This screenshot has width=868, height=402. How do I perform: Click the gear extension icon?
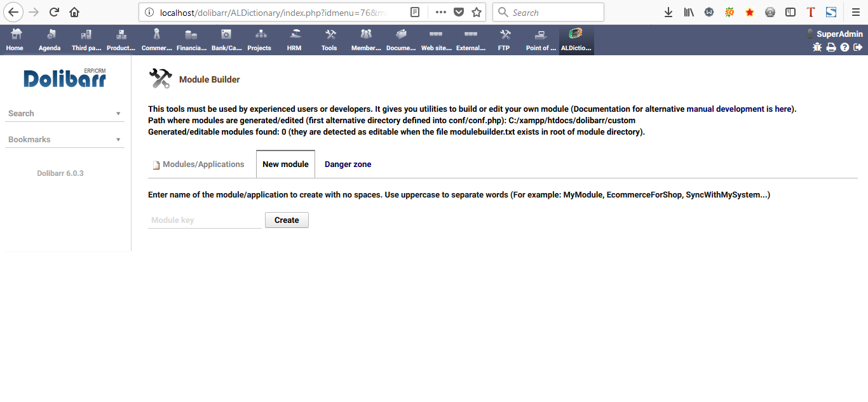click(770, 12)
